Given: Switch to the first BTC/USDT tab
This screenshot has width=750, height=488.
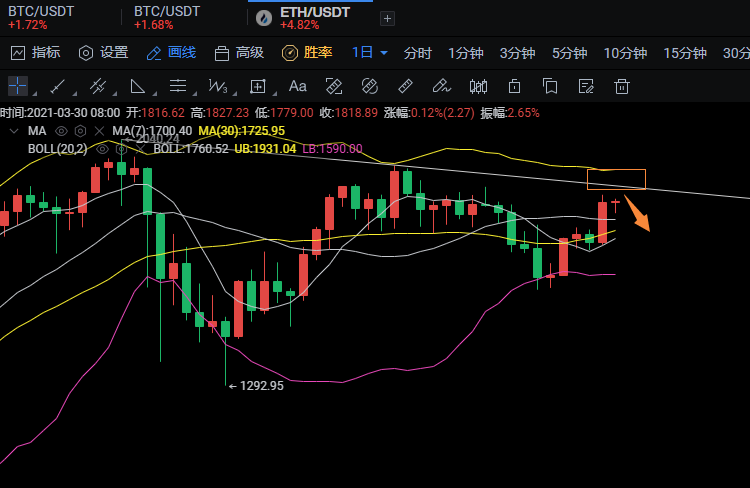Looking at the screenshot, I should tap(41, 18).
